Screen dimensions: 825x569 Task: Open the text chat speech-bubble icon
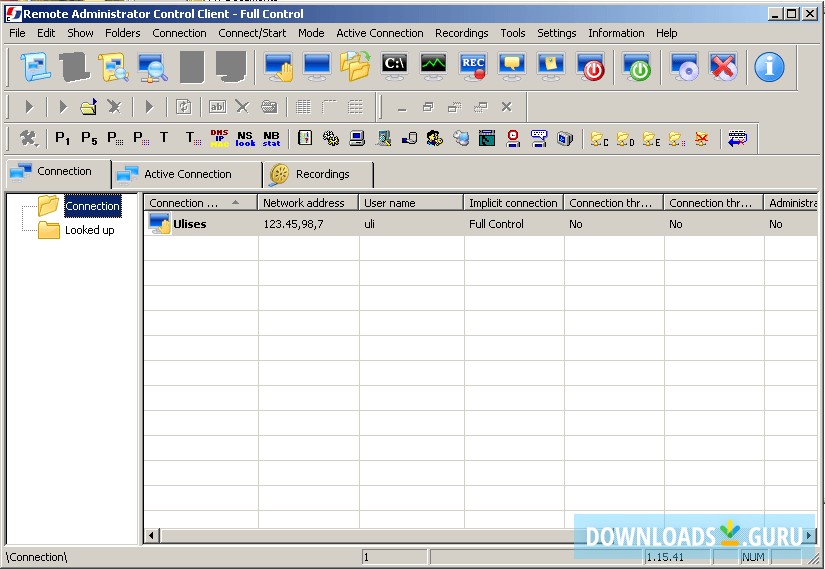(512, 67)
